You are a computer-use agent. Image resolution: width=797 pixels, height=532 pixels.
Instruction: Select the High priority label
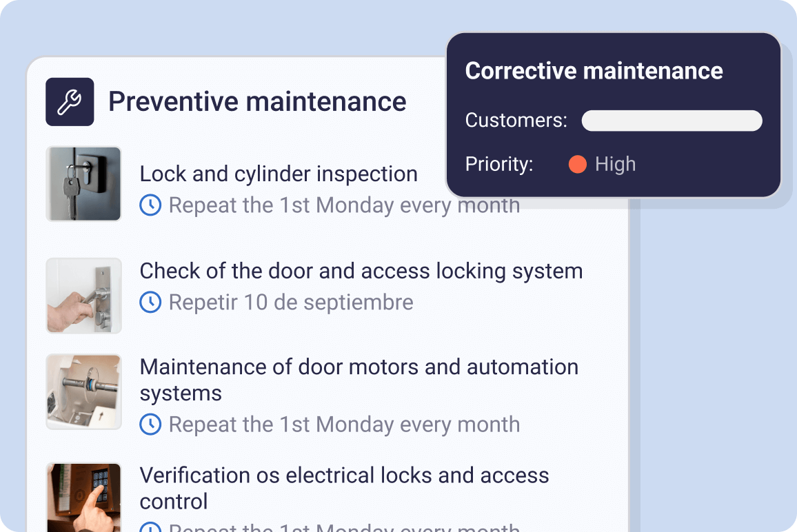pyautogui.click(x=615, y=164)
